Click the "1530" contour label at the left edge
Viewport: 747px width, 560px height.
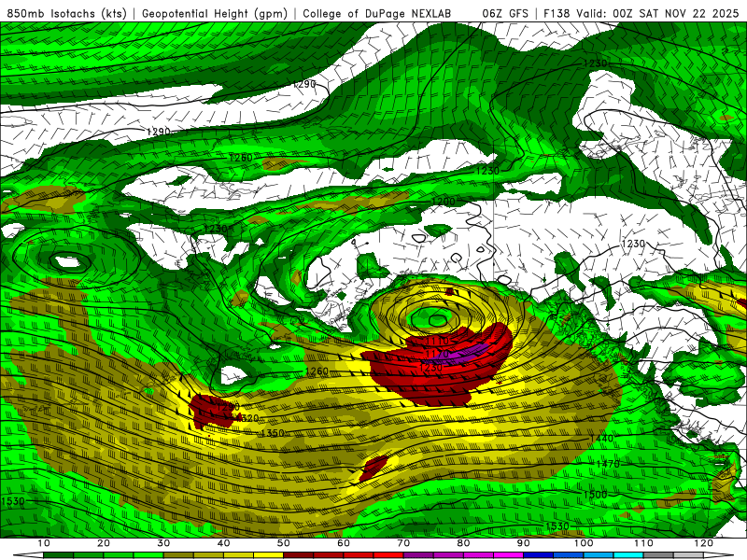13,501
